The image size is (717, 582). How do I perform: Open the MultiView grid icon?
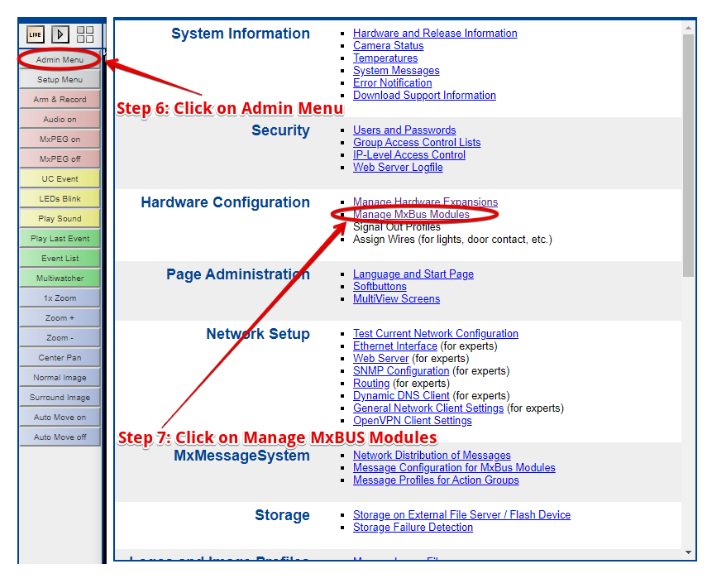(85, 35)
